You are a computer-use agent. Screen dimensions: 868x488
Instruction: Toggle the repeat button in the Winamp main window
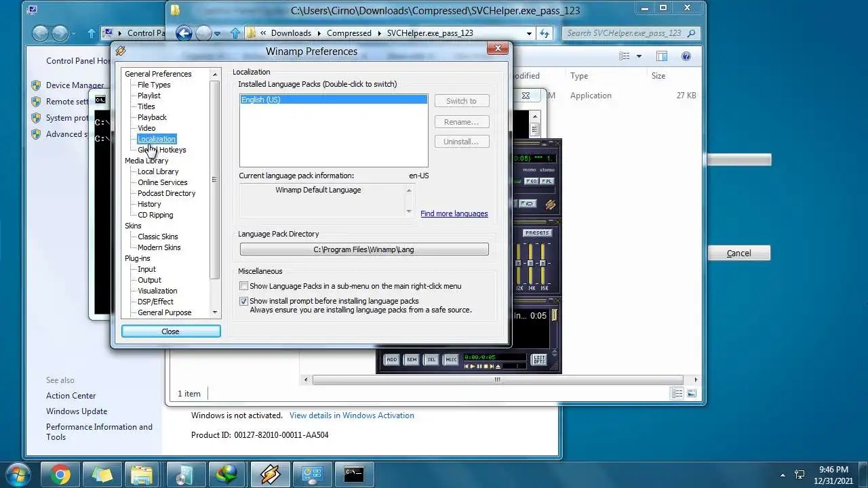coord(529,203)
